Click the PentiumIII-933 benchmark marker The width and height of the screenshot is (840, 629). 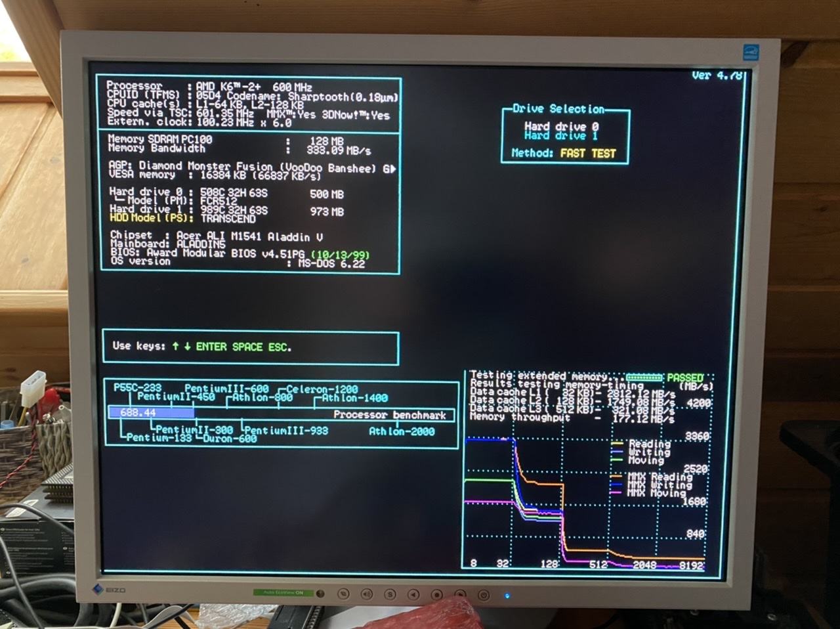pyautogui.click(x=286, y=431)
